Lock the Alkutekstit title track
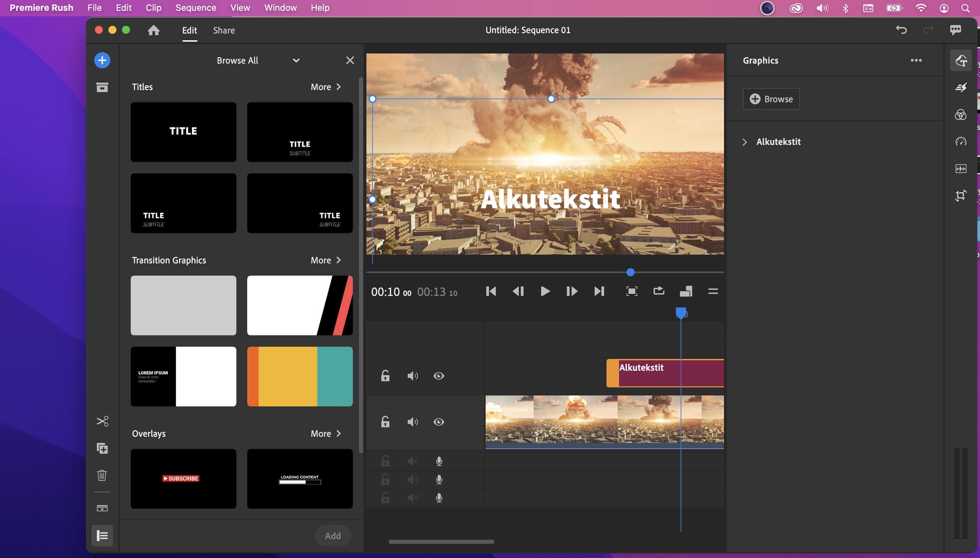 385,375
